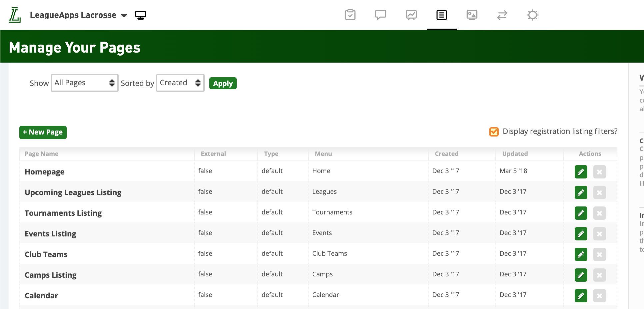
Task: Click the Leagues menu cell
Action: (x=324, y=191)
